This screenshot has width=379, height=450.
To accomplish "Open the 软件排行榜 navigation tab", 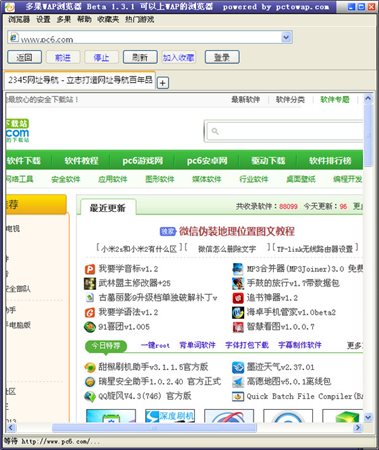I will [330, 161].
